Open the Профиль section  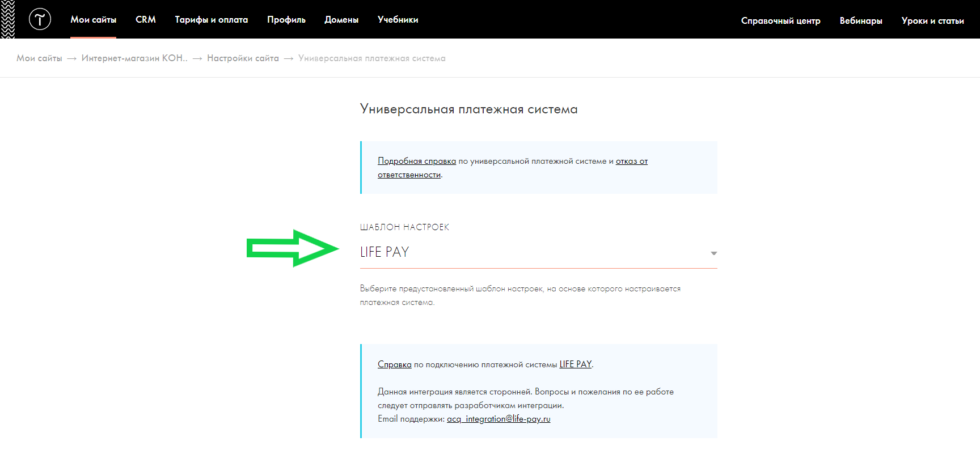click(x=286, y=19)
